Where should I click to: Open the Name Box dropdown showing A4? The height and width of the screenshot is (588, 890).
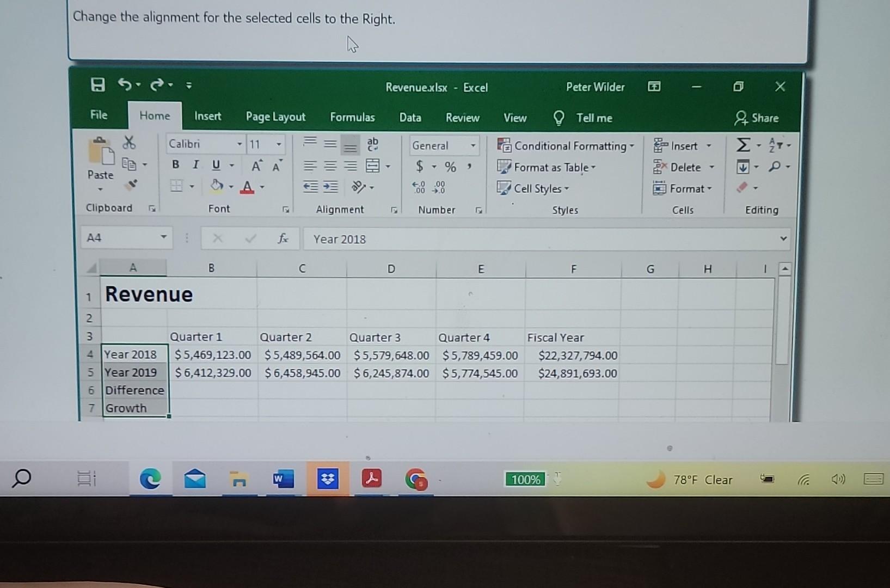(163, 237)
